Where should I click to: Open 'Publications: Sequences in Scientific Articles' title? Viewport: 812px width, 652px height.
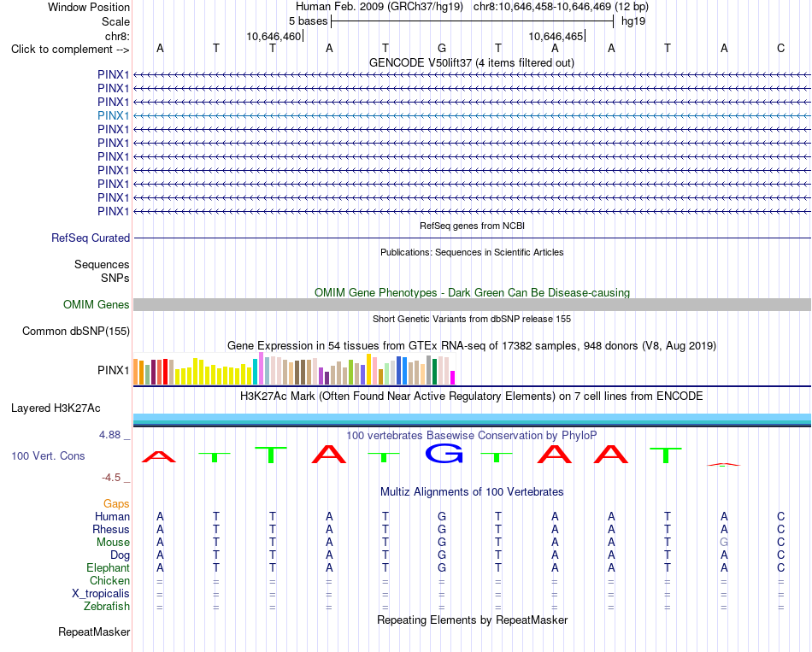click(472, 252)
